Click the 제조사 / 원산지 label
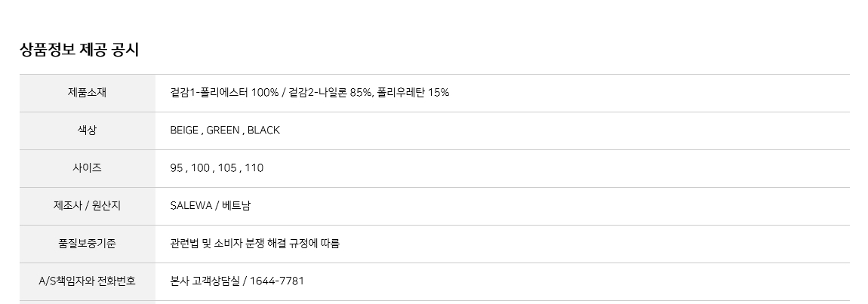 click(x=87, y=206)
